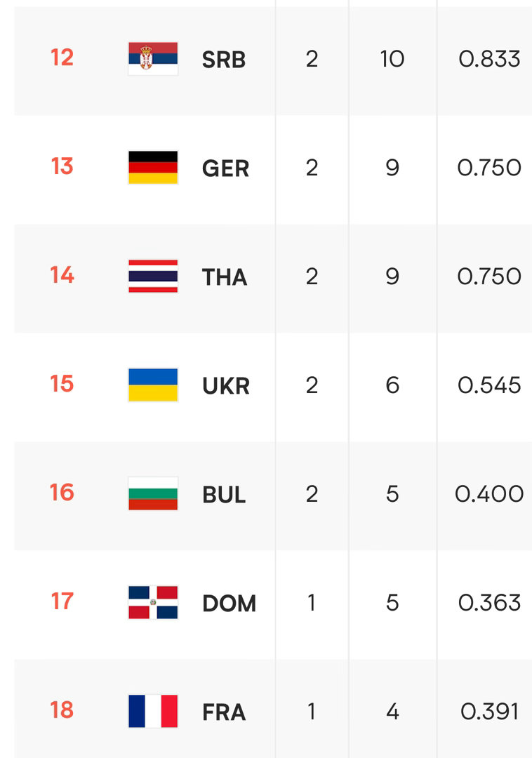Click rank number 18
Viewport: 532px width, 758px height.
[62, 710]
